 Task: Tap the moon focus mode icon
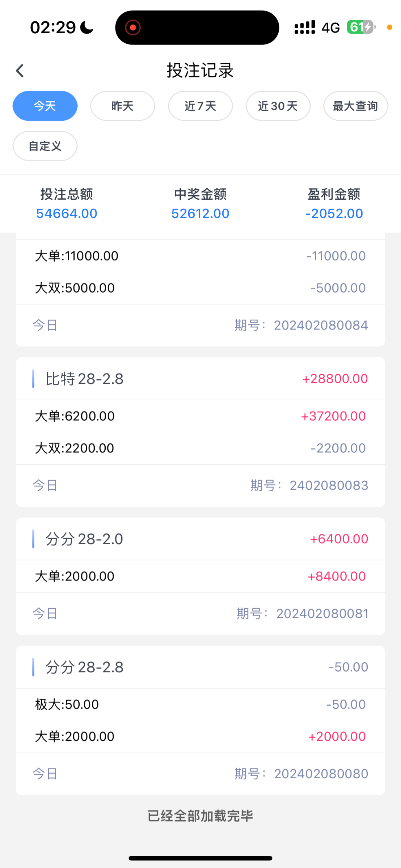click(x=87, y=27)
